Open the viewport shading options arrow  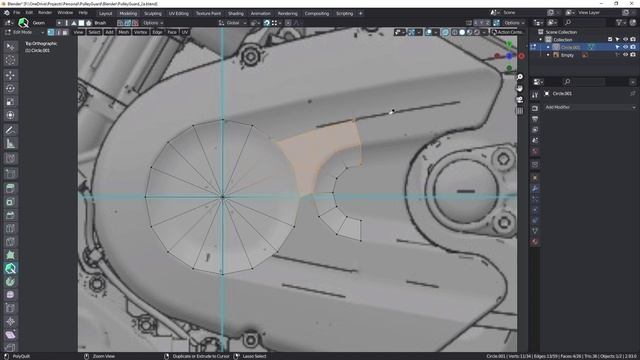pos(484,32)
